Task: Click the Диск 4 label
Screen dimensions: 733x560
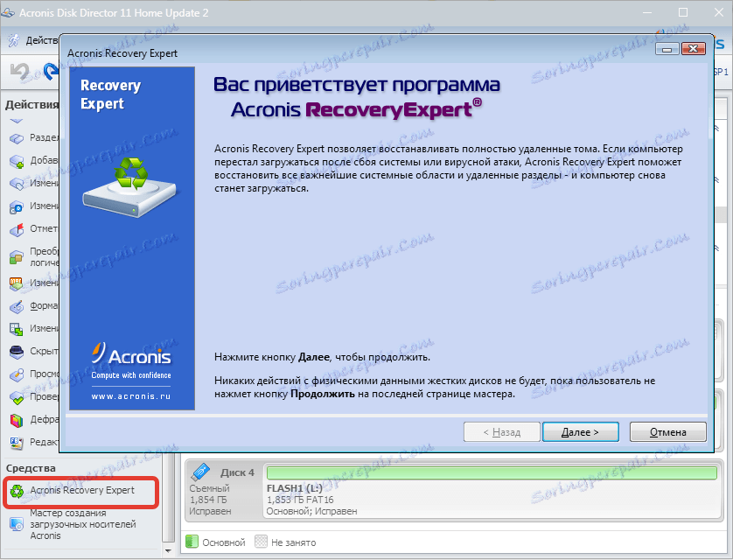Action: (x=237, y=472)
